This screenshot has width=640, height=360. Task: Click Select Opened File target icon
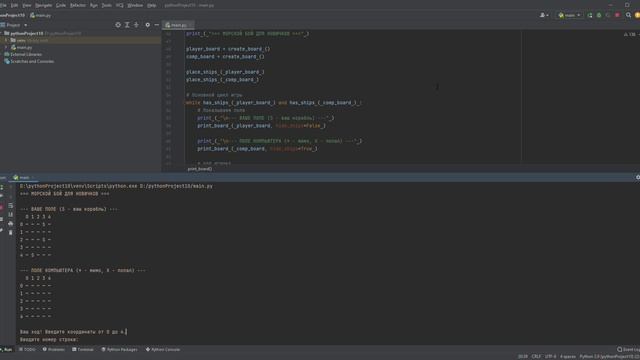(x=118, y=25)
